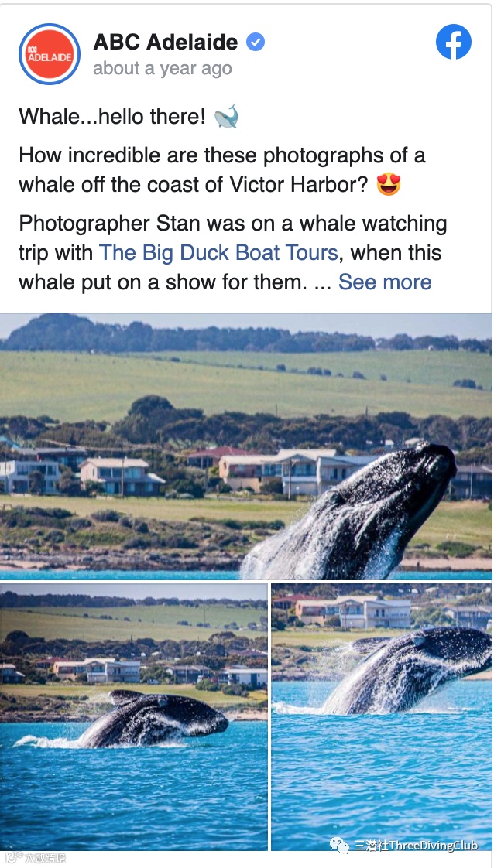The height and width of the screenshot is (868, 494).
Task: Click the 'Whale...hello there!' text line
Action: [x=112, y=117]
